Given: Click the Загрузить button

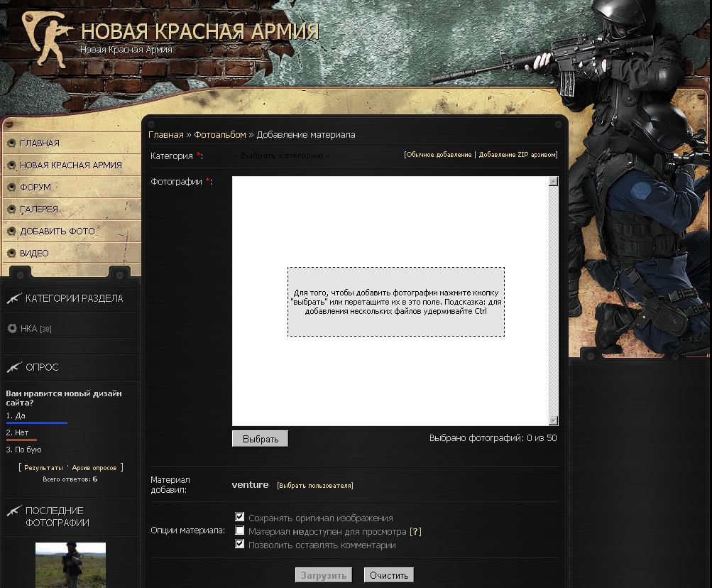Looking at the screenshot, I should [x=323, y=575].
